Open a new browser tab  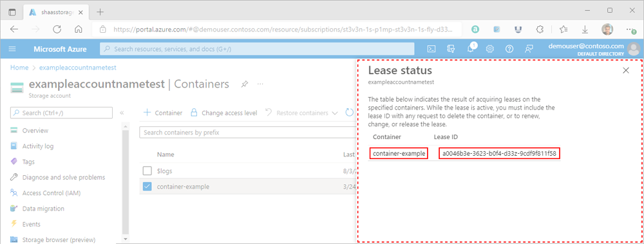[100, 12]
